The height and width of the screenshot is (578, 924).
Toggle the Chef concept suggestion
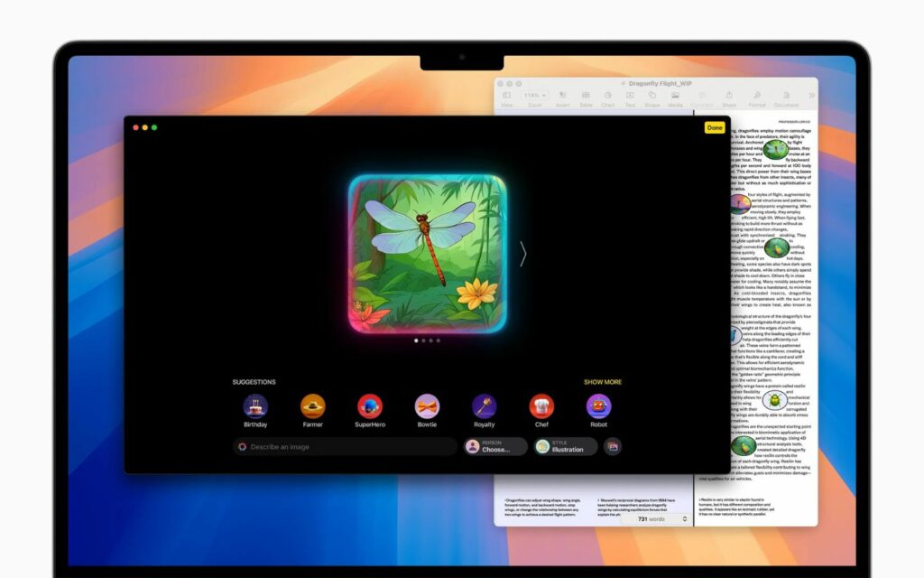543,408
